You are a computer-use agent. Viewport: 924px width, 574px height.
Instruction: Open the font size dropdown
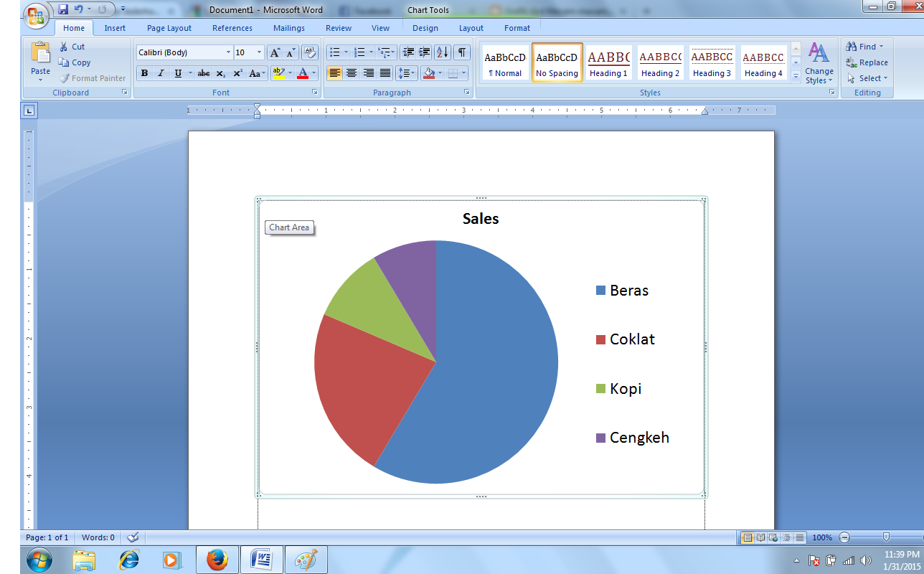coord(260,52)
